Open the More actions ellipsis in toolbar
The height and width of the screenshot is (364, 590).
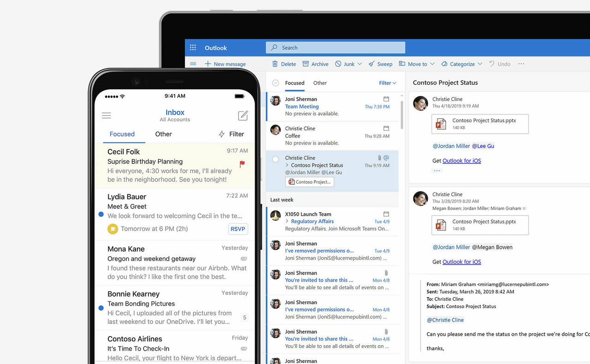(x=521, y=64)
